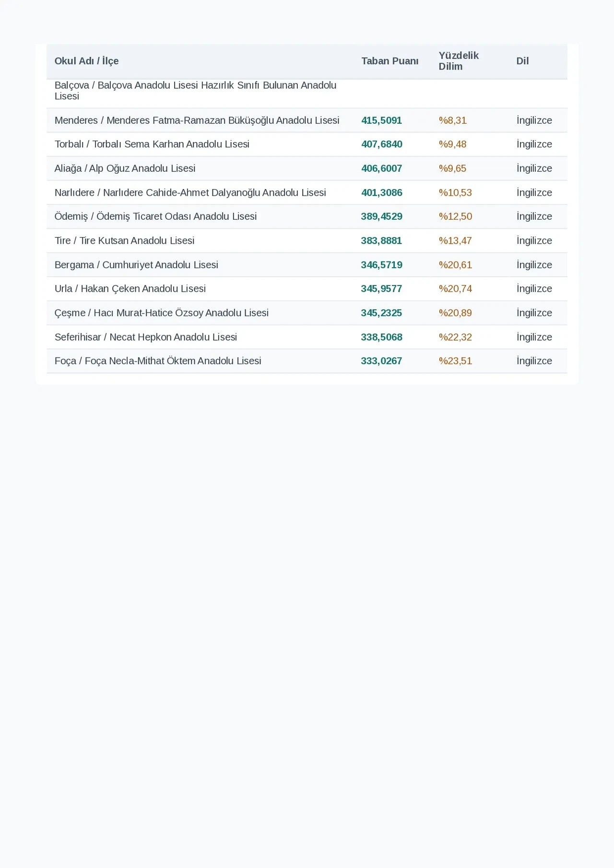Select the percentile %23,51 for Foça

(455, 361)
